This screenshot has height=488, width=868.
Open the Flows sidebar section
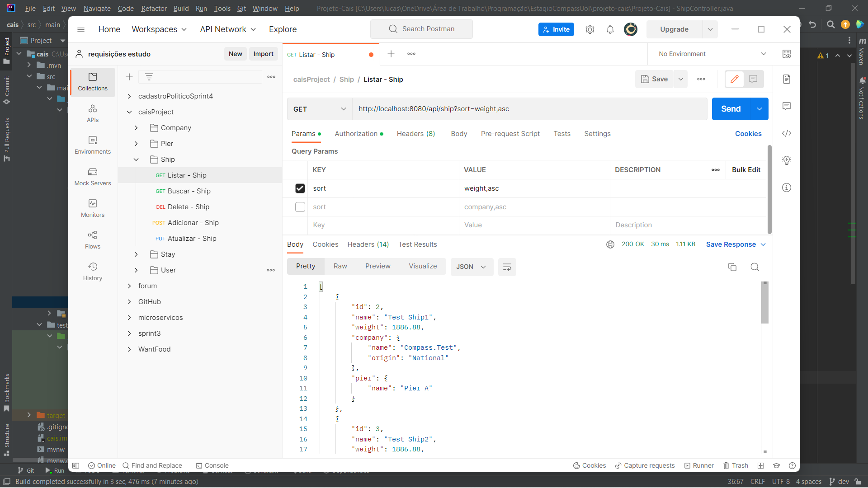92,239
